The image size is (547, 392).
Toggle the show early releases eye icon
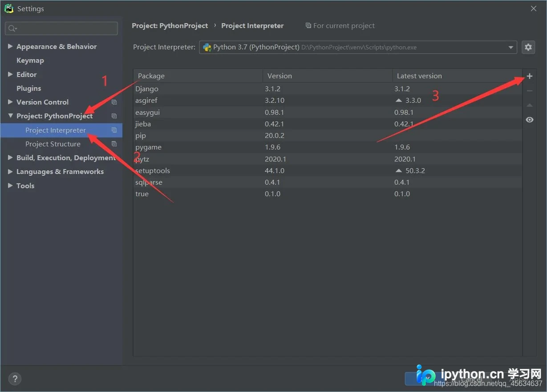pos(529,120)
